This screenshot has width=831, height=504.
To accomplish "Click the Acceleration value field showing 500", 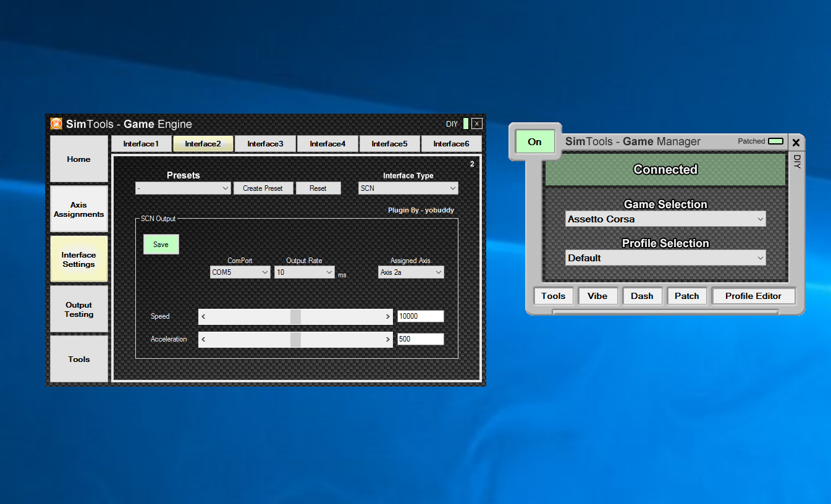I will pos(420,339).
